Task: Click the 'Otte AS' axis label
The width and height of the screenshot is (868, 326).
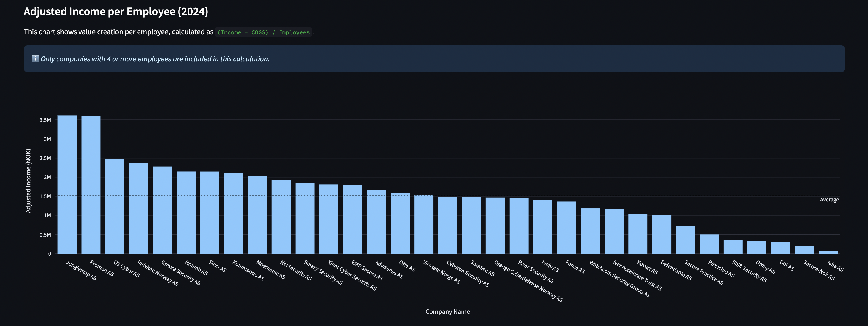Action: [407, 266]
